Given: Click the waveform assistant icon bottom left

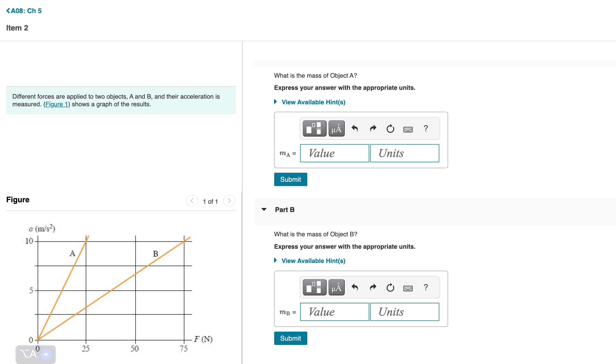Looking at the screenshot, I should point(46,354).
